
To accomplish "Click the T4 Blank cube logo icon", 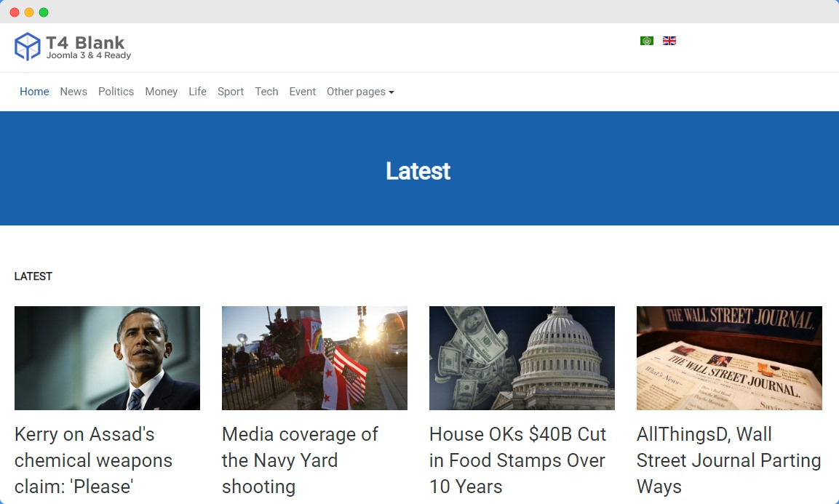I will 28,47.
